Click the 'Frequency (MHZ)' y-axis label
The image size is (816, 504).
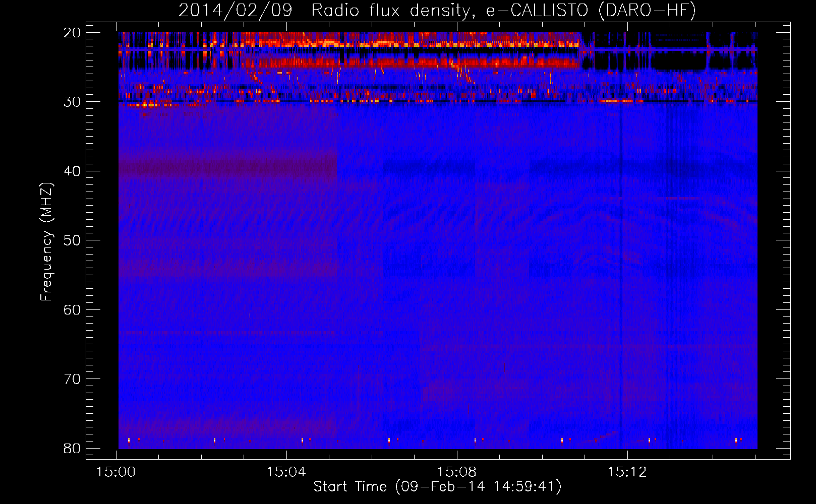(46, 242)
